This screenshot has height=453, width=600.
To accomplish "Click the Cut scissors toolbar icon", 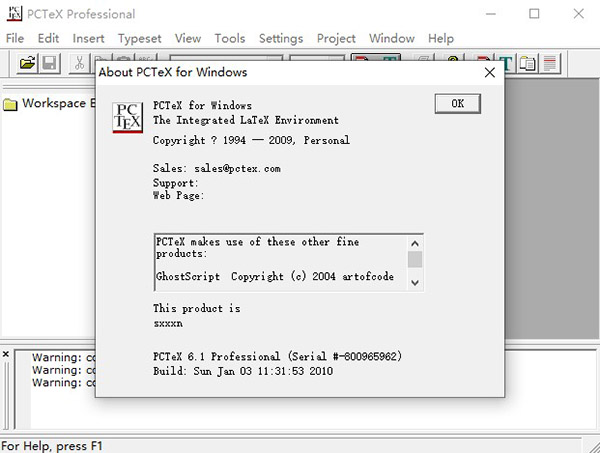I will tap(79, 63).
